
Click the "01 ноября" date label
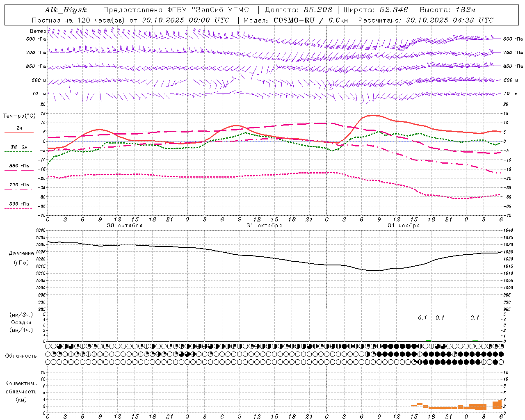(x=404, y=226)
